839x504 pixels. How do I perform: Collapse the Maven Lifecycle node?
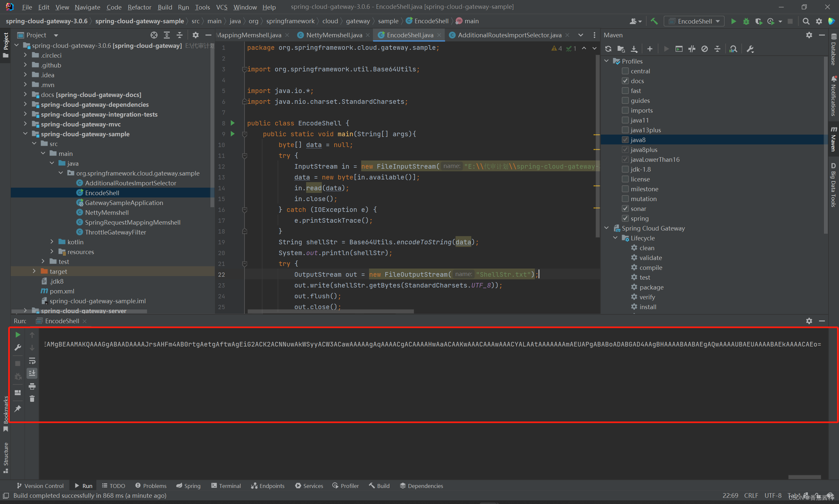tap(615, 238)
